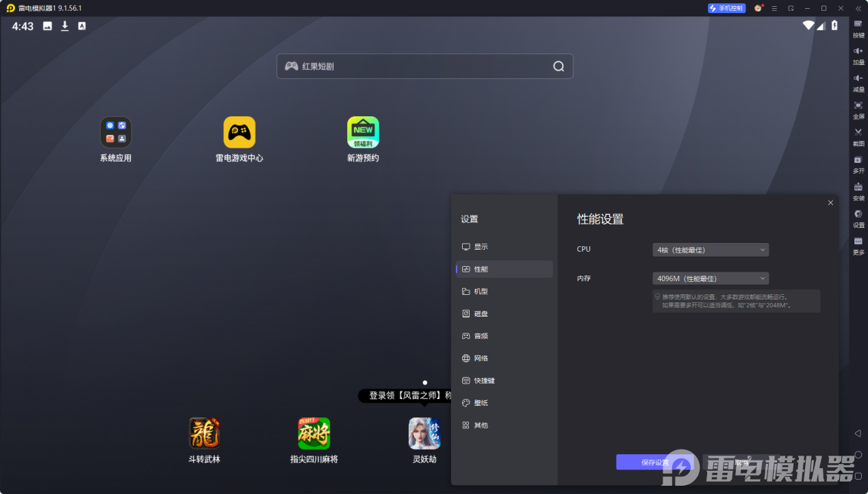Viewport: 868px width, 494px height.
Task: Close the settings dialog
Action: coord(830,203)
